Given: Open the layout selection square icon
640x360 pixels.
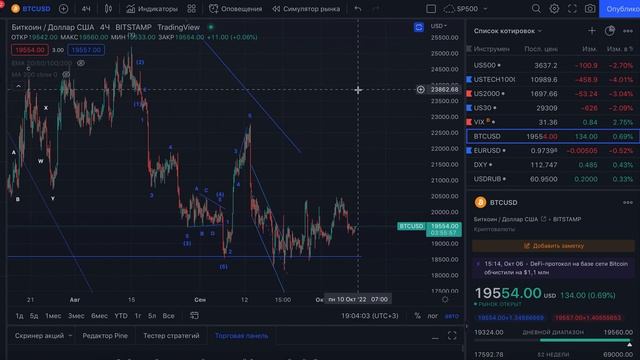Looking at the screenshot, I should (431, 9).
